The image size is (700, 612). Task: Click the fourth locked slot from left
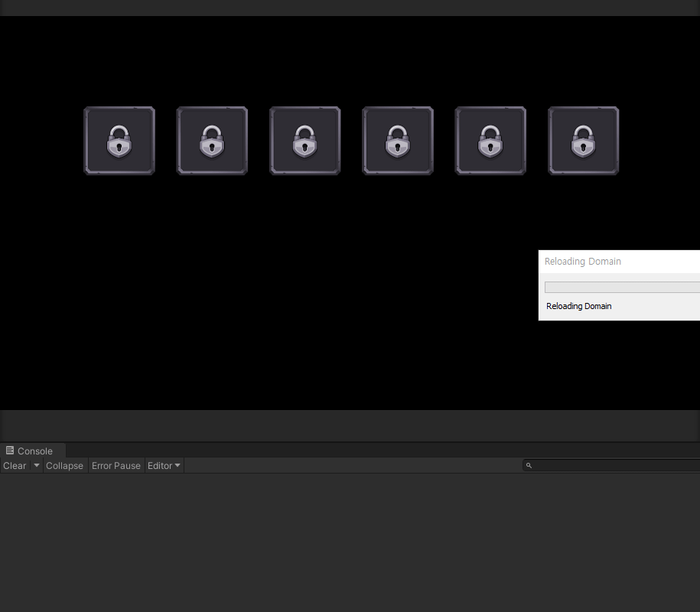[398, 141]
